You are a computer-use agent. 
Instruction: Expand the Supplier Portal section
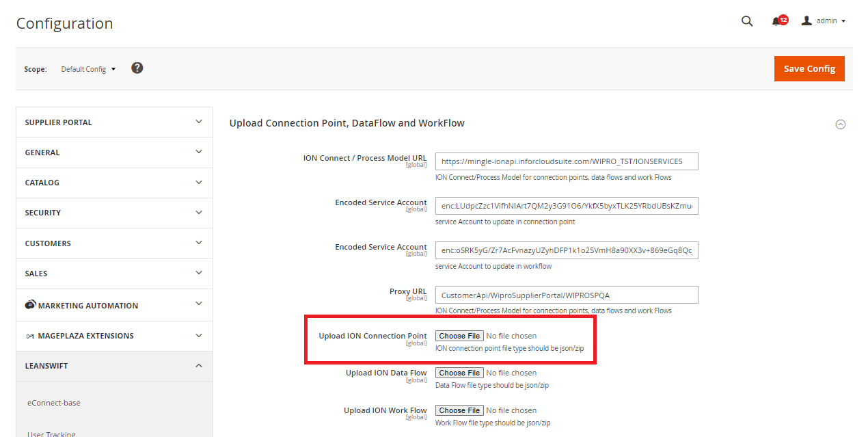[x=114, y=122]
